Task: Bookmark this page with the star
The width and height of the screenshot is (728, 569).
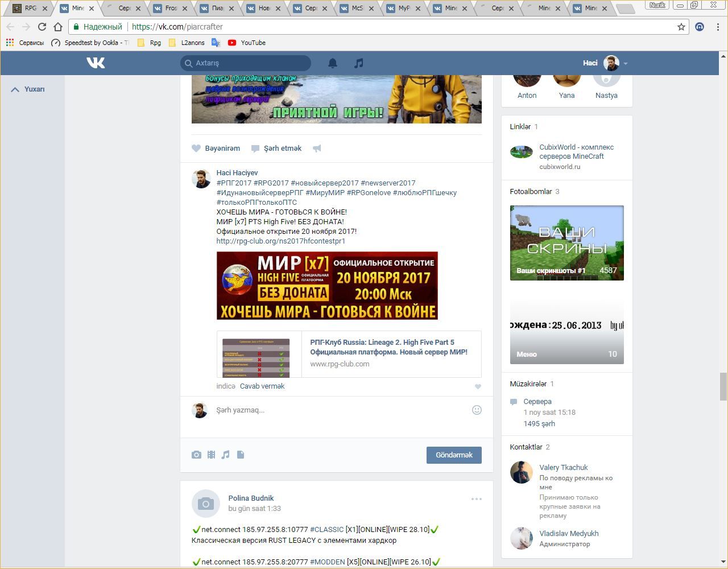Action: pos(681,27)
